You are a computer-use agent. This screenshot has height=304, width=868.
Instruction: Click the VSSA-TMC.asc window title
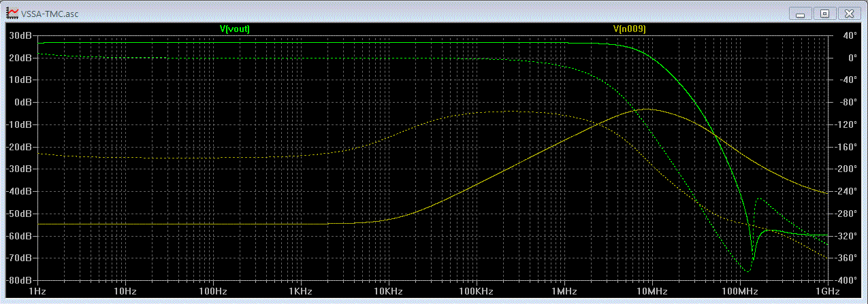(x=50, y=14)
